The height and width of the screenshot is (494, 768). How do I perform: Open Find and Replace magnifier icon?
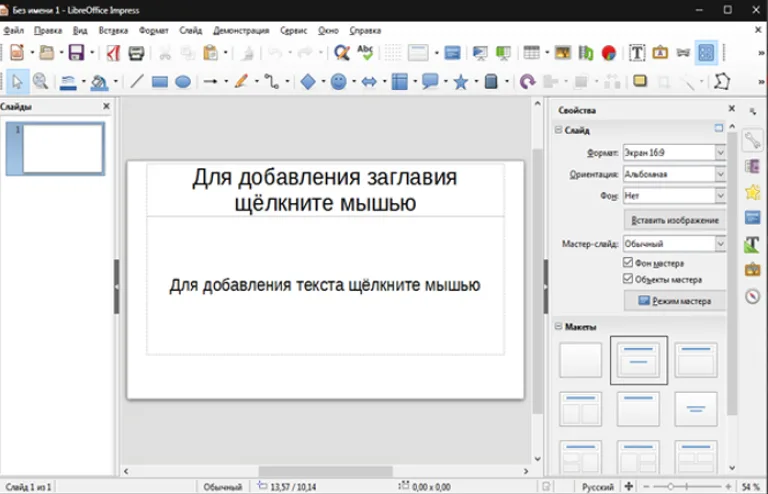(x=341, y=52)
